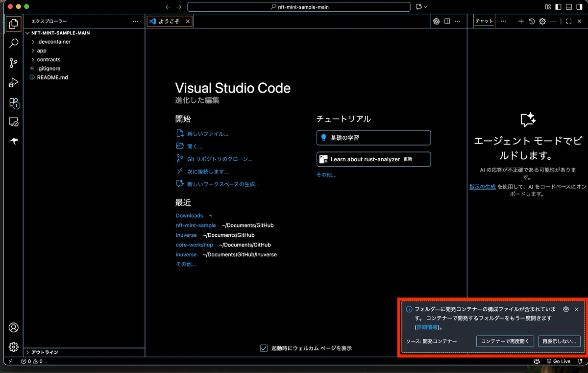Open recent Downloads folder
Screen dimensions: 588x373
tap(189, 216)
